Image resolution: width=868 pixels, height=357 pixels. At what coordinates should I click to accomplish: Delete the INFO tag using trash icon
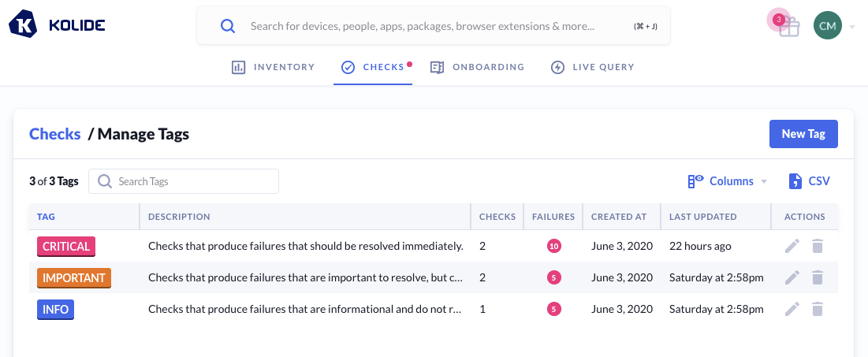pos(818,309)
